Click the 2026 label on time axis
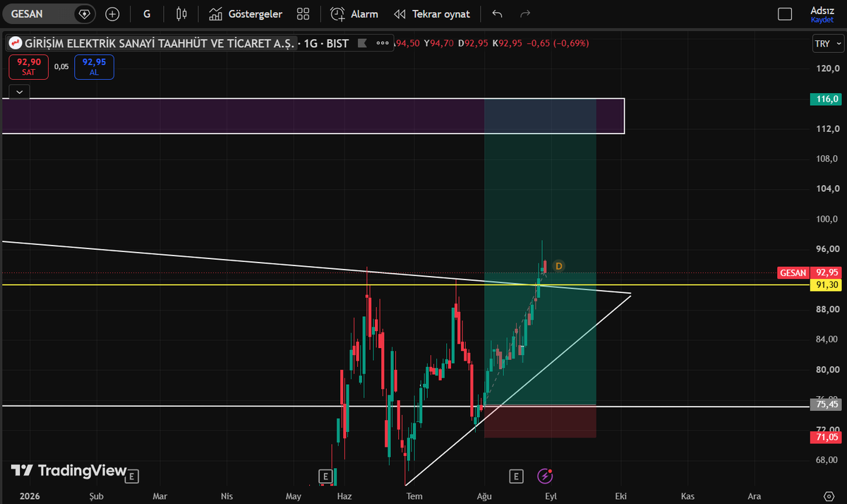This screenshot has width=847, height=504. (x=30, y=496)
